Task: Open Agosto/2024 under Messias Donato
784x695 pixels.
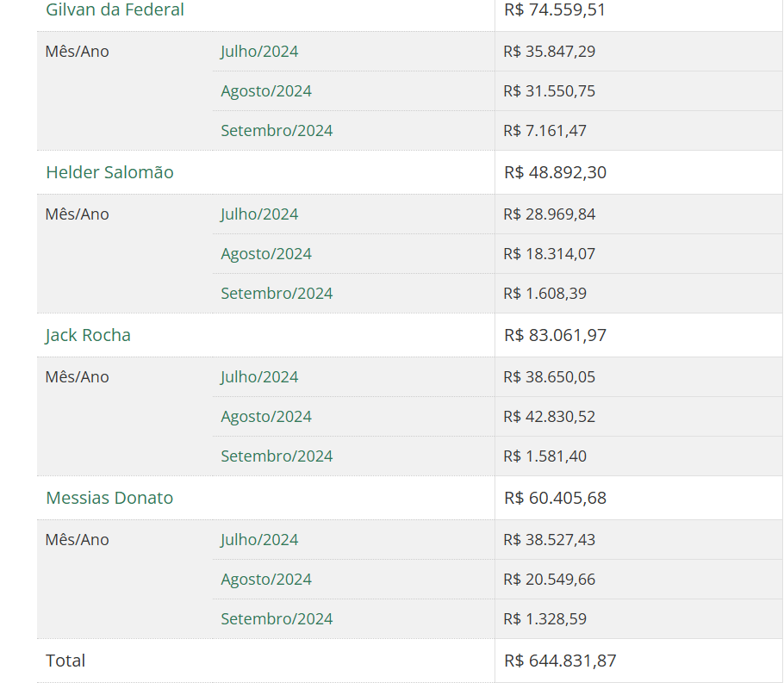Action: (x=266, y=580)
